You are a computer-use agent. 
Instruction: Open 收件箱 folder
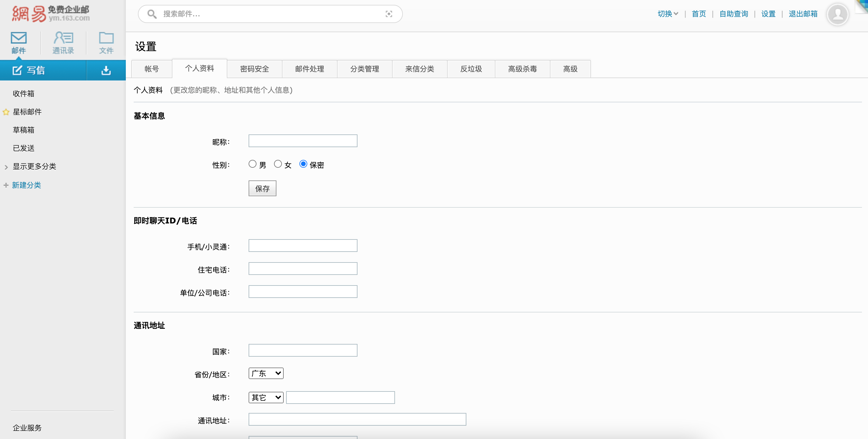(x=24, y=94)
